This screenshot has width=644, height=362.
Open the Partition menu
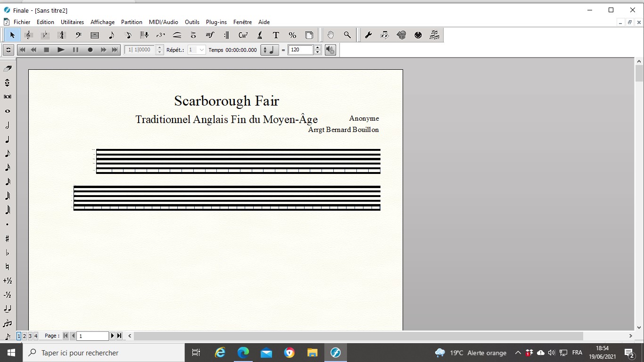(132, 22)
